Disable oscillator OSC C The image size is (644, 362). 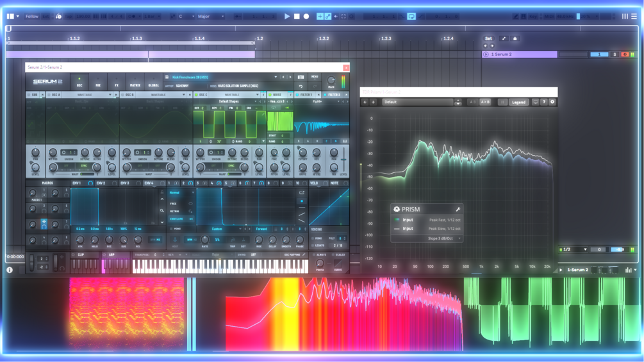coord(196,95)
